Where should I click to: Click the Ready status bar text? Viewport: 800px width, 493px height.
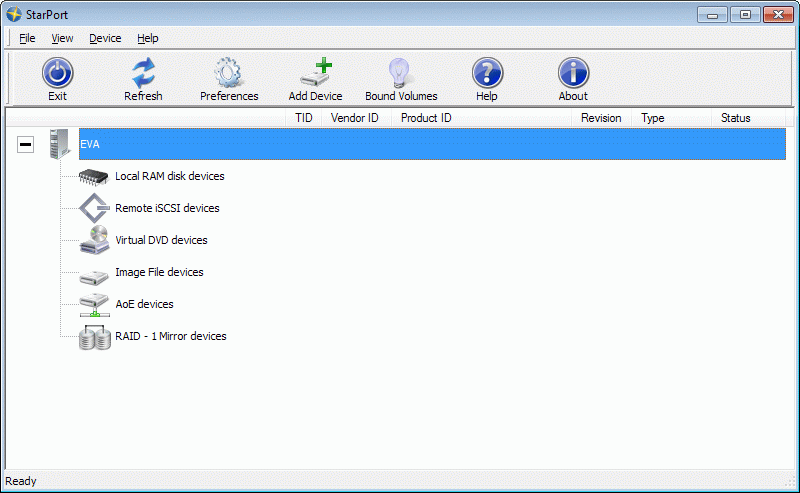click(21, 481)
